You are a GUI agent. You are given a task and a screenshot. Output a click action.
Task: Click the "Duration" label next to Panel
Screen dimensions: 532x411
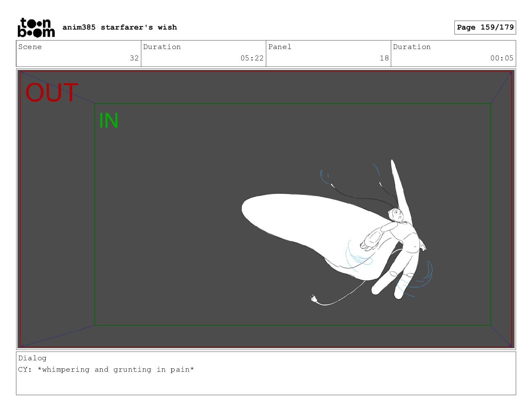click(412, 47)
